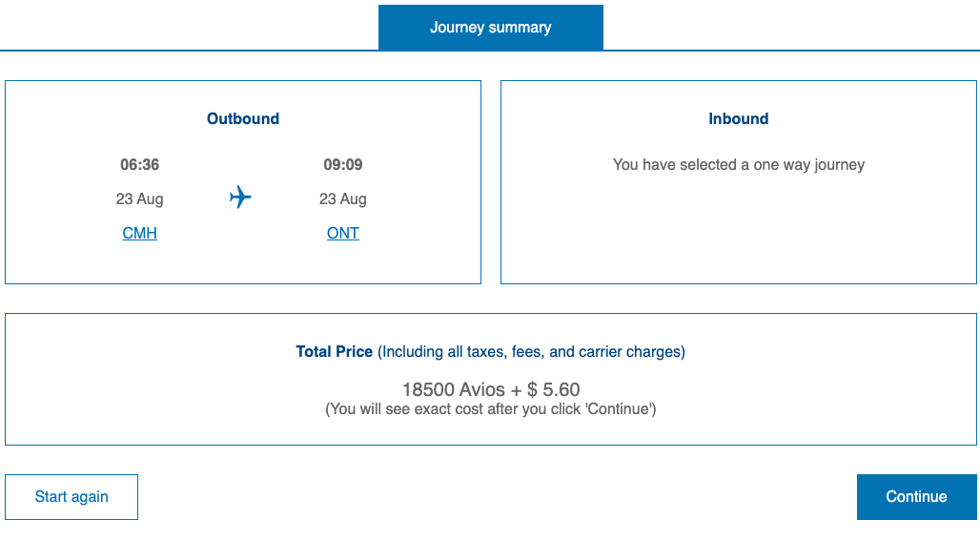Click the Outbound heading
This screenshot has height=541, width=980.
[243, 118]
